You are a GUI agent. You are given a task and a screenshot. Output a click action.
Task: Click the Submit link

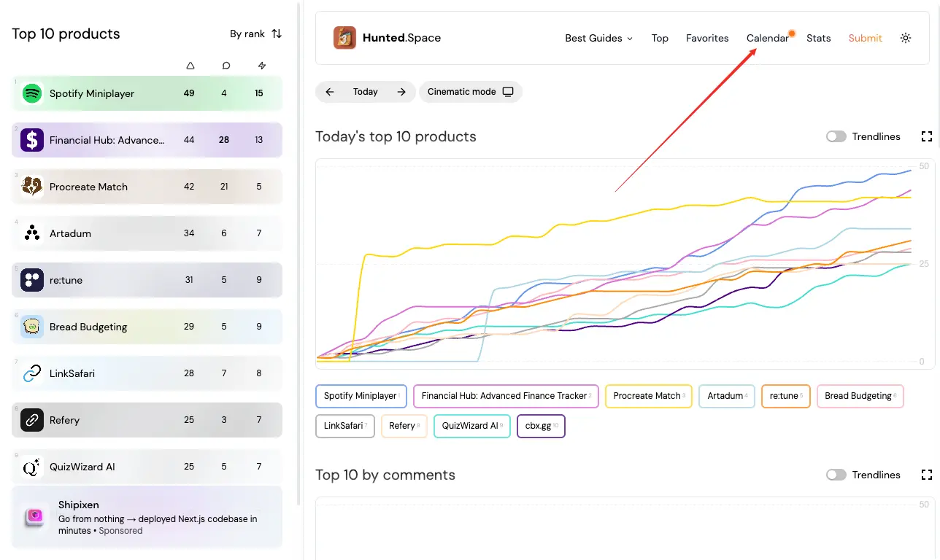(x=865, y=38)
